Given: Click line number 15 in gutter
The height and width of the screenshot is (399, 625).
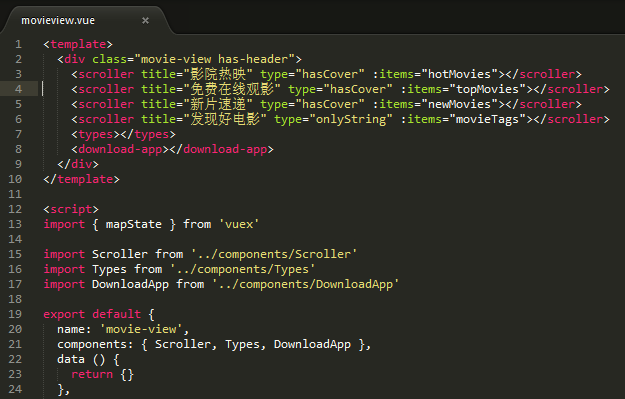Looking at the screenshot, I should coord(15,254).
